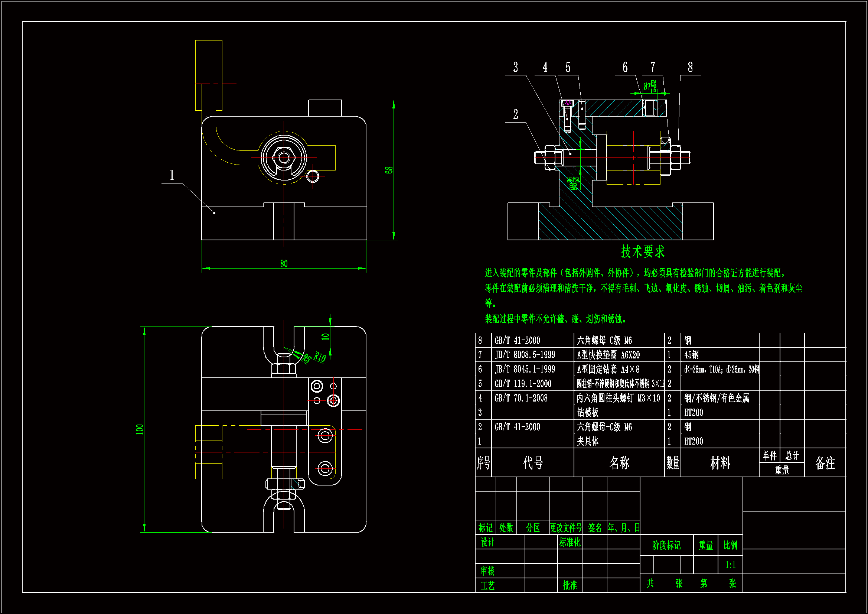Click the GB/T 70.1-2008 code cell
Viewport: 868px width, 614px height.
coord(521,398)
